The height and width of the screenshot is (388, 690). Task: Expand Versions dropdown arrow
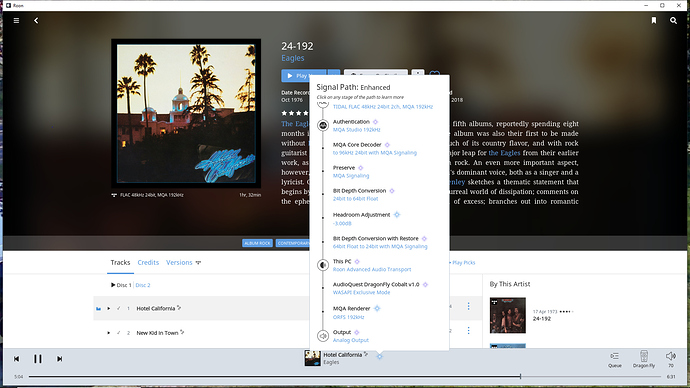pos(198,263)
